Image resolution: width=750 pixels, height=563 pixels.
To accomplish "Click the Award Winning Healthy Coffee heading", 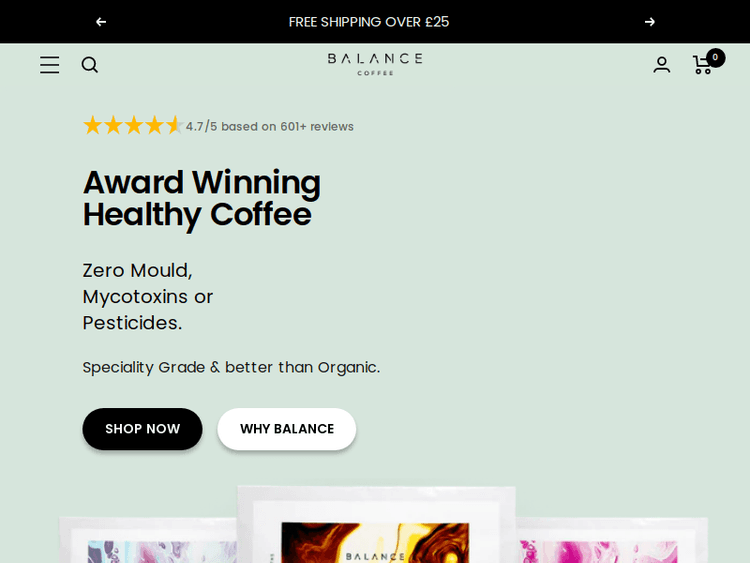I will [x=202, y=198].
